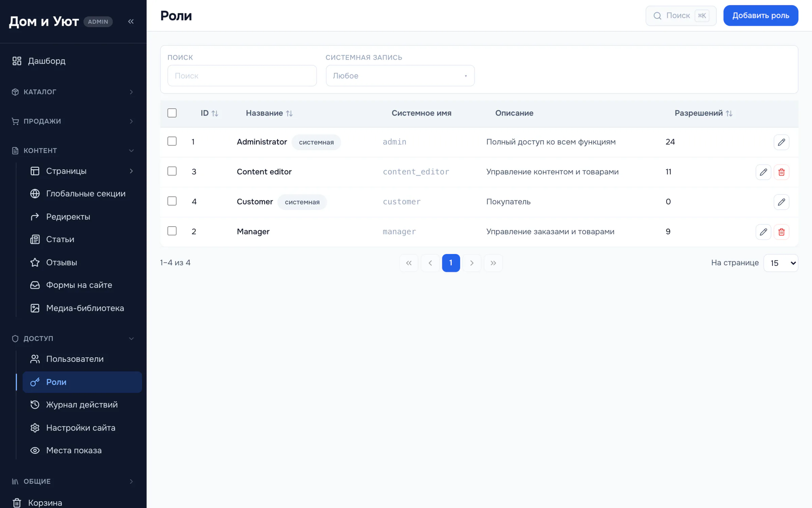Viewport: 812px width, 508px height.
Task: Delete the Content editor role
Action: point(781,172)
